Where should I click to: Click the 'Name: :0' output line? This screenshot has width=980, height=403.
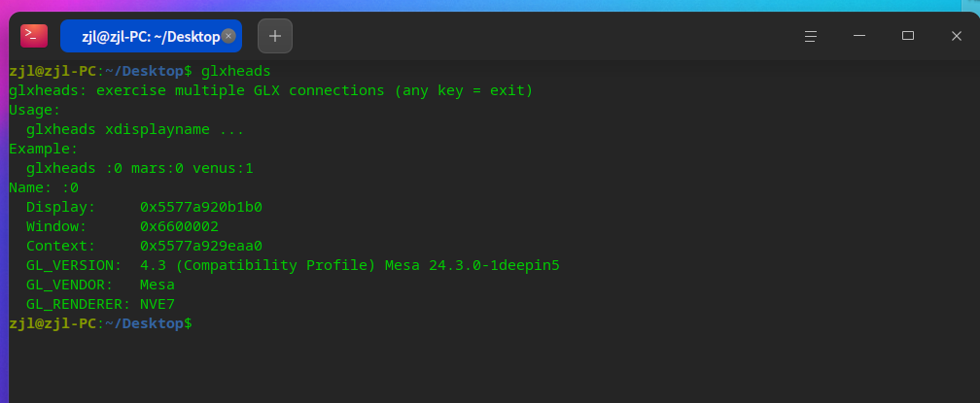pos(44,187)
